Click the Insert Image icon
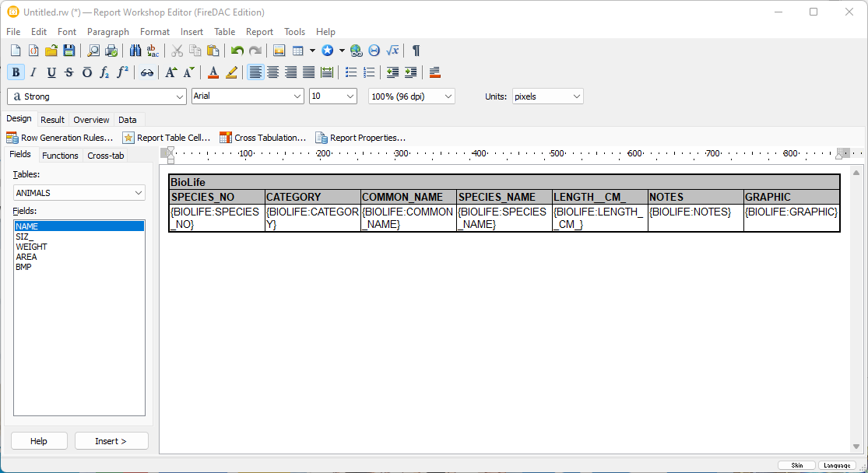Image resolution: width=868 pixels, height=473 pixels. coord(278,50)
